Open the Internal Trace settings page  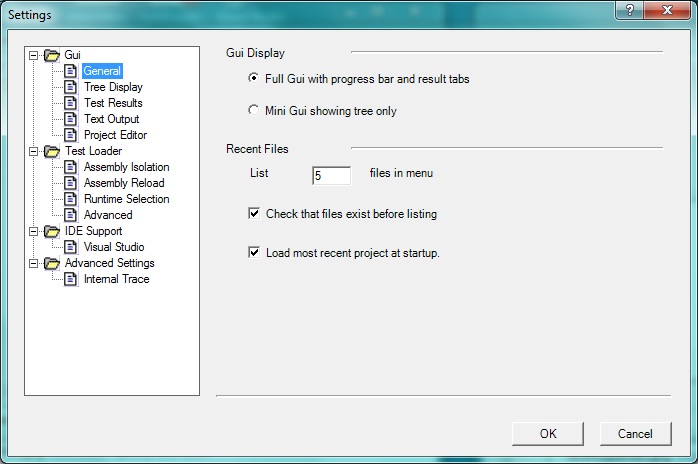(x=116, y=279)
